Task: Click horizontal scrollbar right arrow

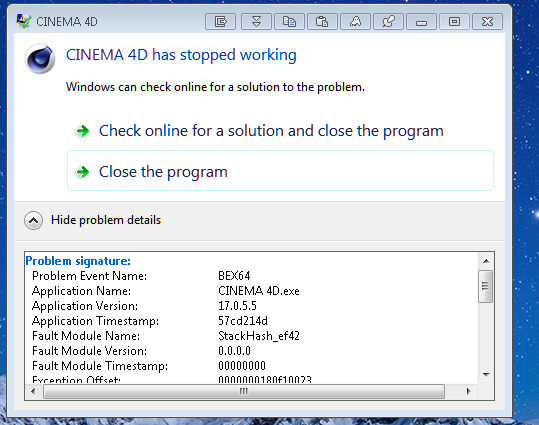Action: coord(469,391)
